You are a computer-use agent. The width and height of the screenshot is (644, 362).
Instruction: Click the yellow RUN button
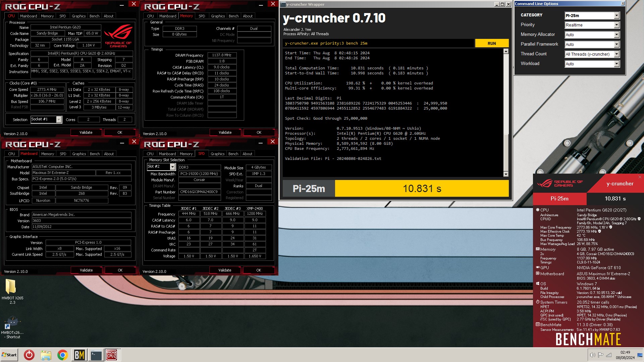[492, 43]
